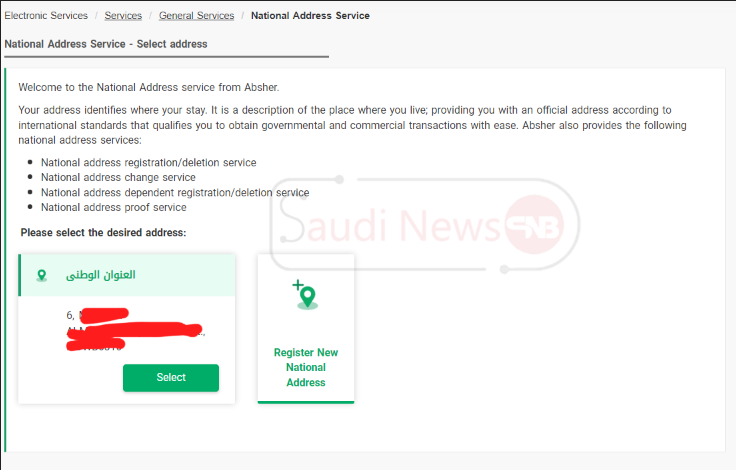Click the redacted address text in the card
The width and height of the screenshot is (736, 470).
click(x=135, y=330)
